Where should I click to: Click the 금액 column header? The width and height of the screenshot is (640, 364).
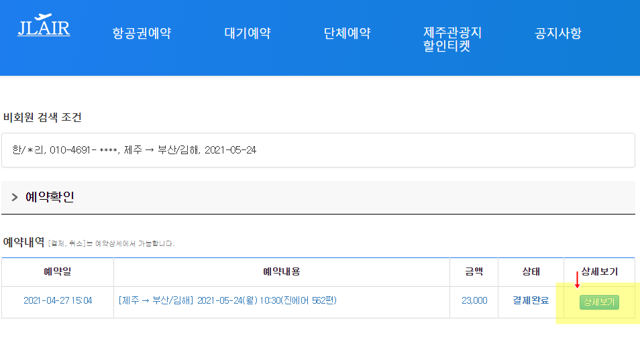tap(474, 272)
